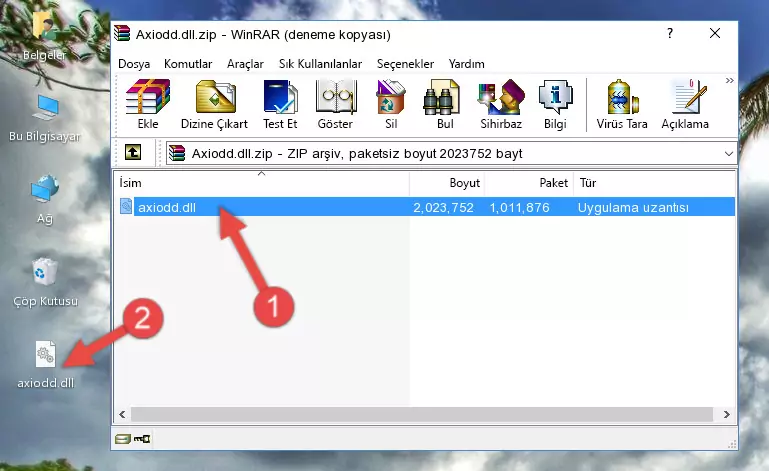The width and height of the screenshot is (769, 471).
Task: Open the archive path dropdown
Action: coord(729,154)
